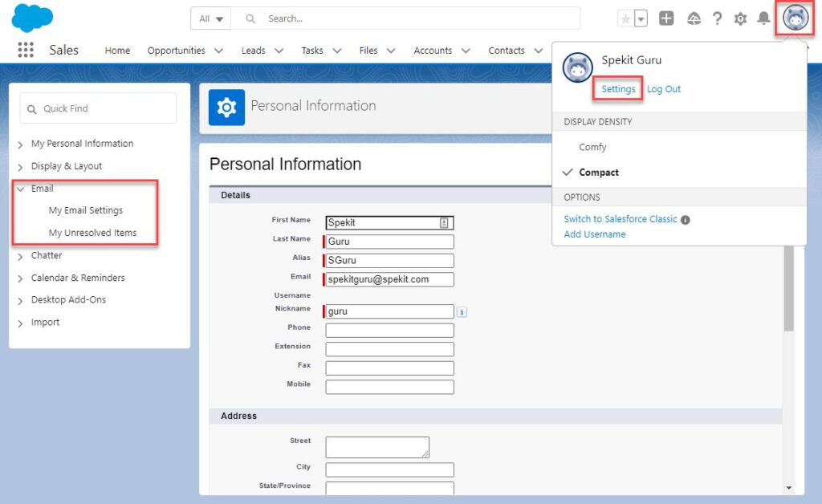Screen dimensions: 822x504
Task: Click the Phone field
Action: (x=389, y=330)
